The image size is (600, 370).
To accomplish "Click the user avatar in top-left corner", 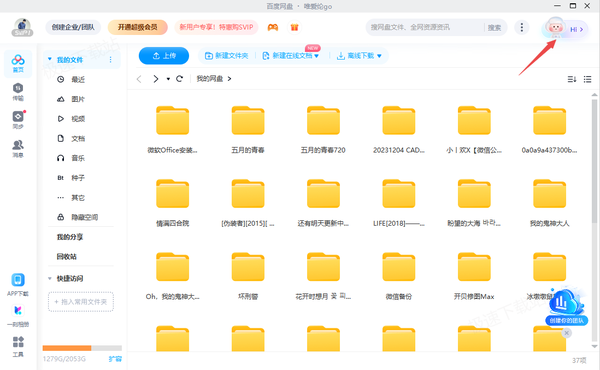I will (23, 28).
